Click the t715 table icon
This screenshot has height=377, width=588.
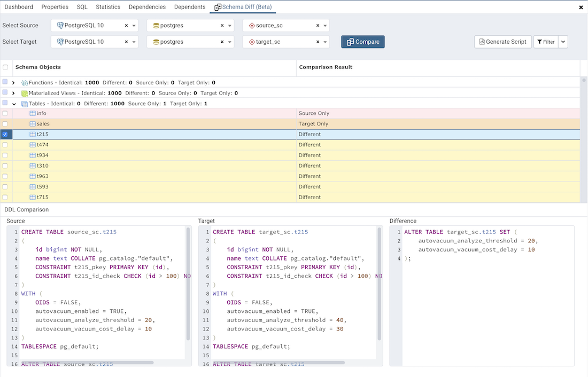click(33, 197)
